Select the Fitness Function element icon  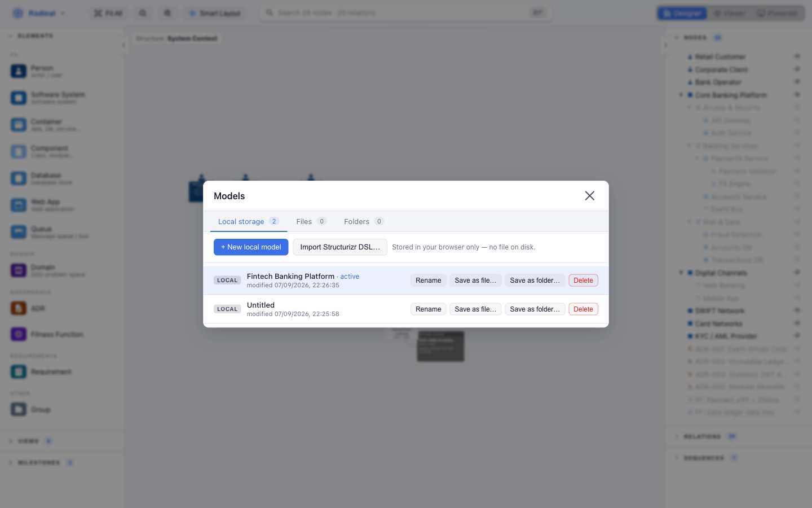[x=19, y=334]
